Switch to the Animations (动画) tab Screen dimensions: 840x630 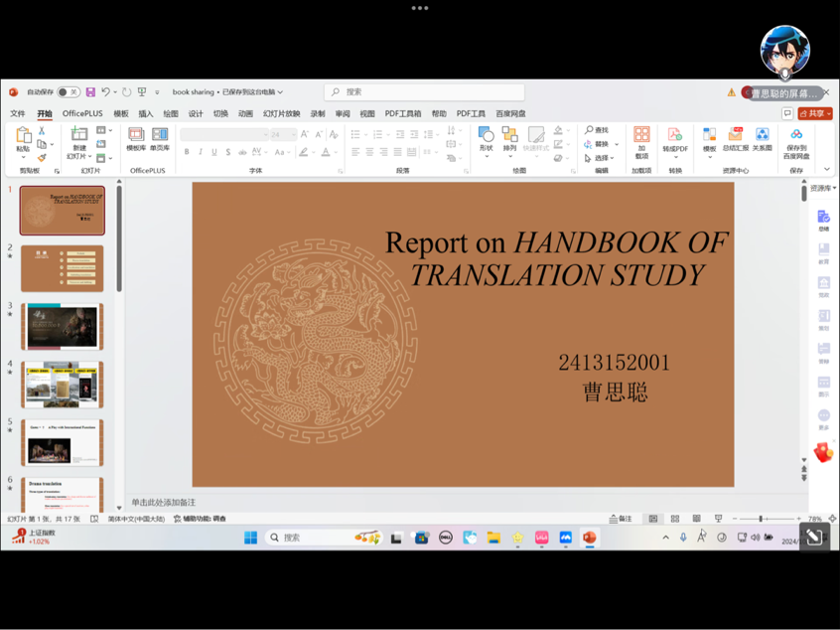click(x=245, y=114)
